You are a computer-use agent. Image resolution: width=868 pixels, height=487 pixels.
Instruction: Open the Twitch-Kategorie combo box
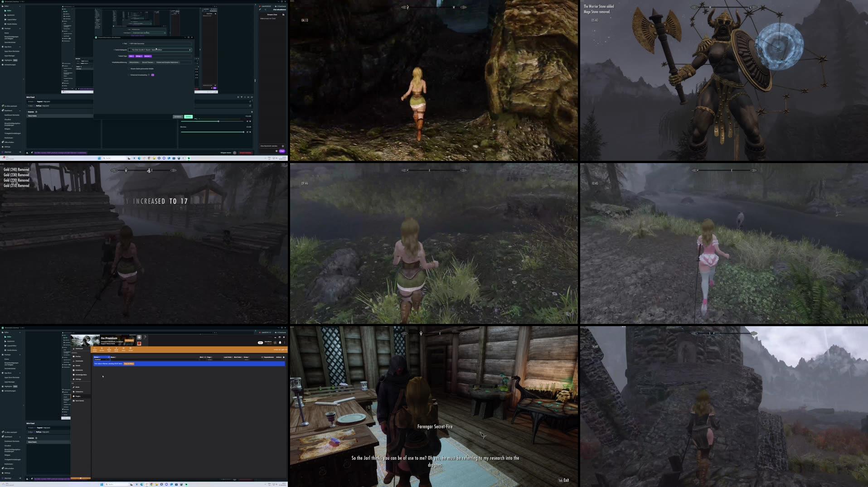160,50
